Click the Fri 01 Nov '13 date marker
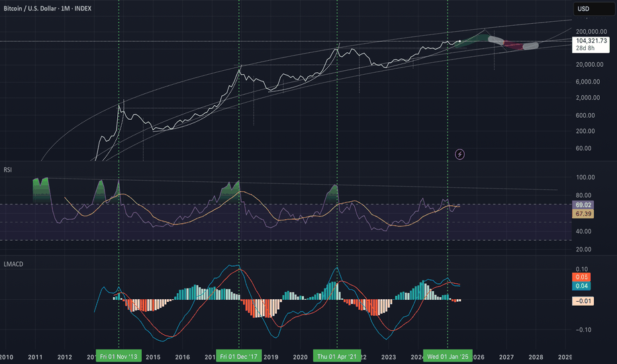 coord(119,356)
